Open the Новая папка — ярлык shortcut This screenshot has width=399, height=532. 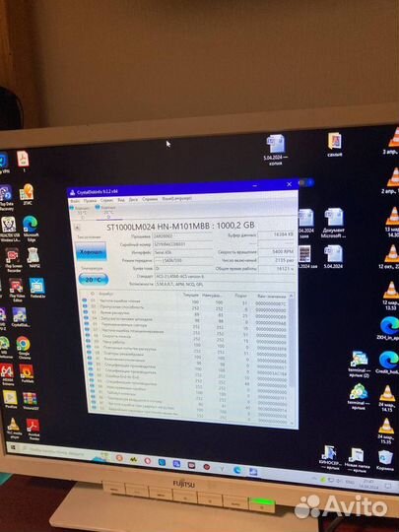click(x=357, y=460)
